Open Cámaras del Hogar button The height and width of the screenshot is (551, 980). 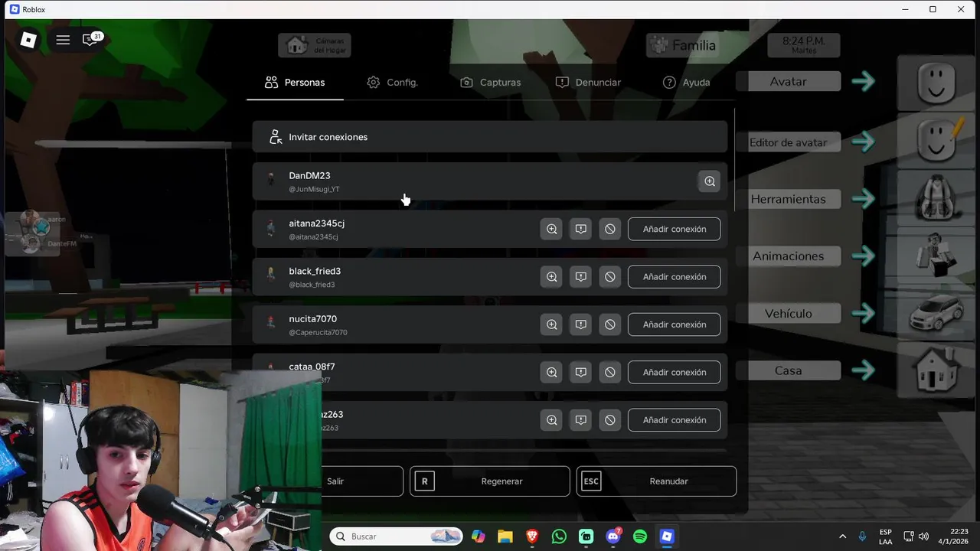315,45
